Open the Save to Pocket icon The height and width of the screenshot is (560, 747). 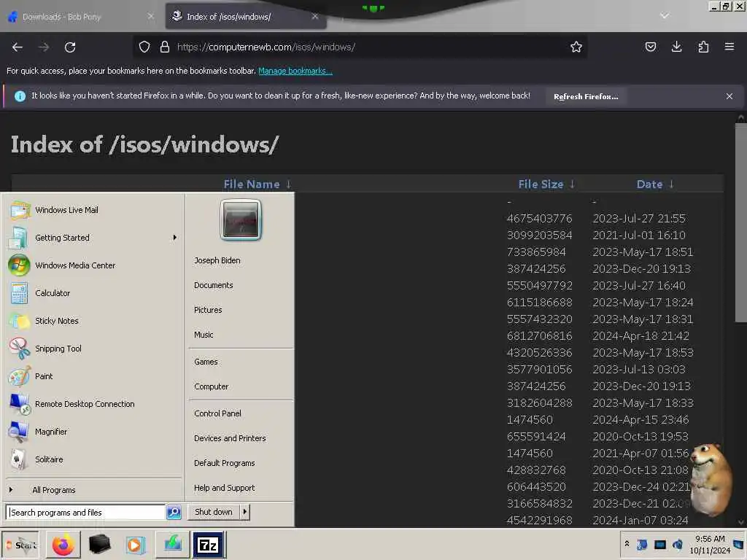coord(650,47)
